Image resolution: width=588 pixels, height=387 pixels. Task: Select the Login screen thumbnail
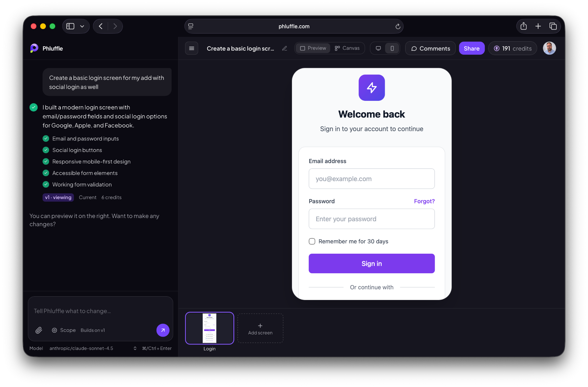[x=210, y=328]
